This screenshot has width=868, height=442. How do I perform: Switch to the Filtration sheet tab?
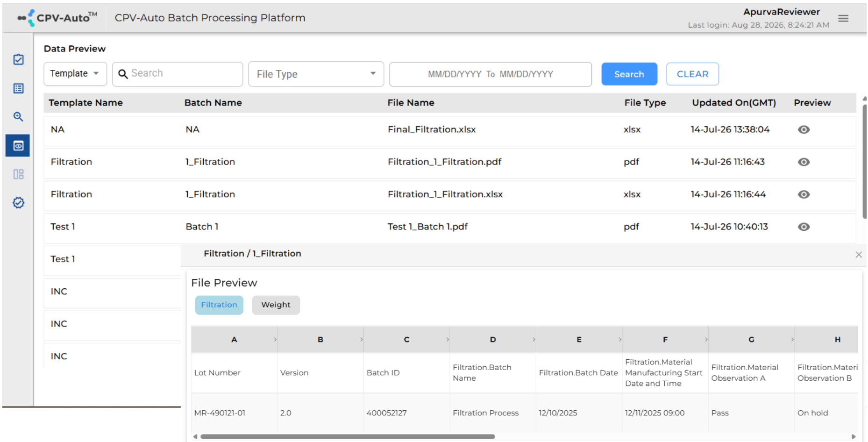[x=219, y=305]
